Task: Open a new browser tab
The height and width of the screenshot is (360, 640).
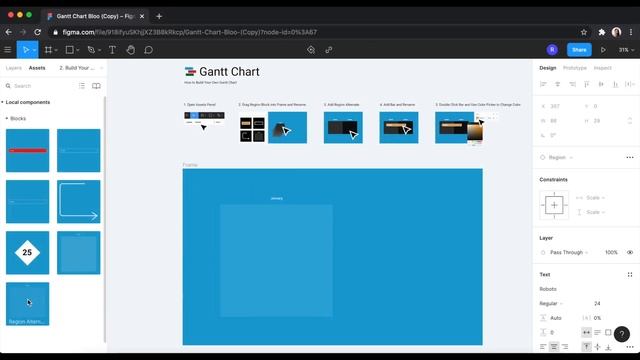Action: (x=159, y=16)
